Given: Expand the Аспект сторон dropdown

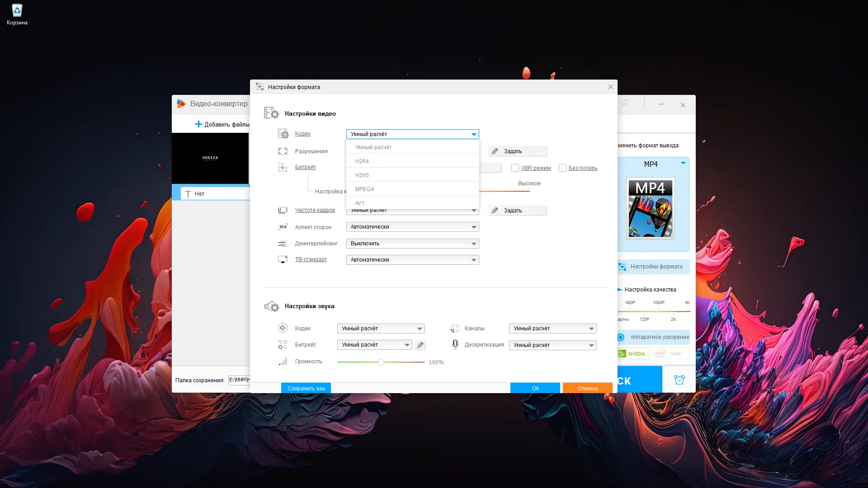Looking at the screenshot, I should (x=412, y=227).
